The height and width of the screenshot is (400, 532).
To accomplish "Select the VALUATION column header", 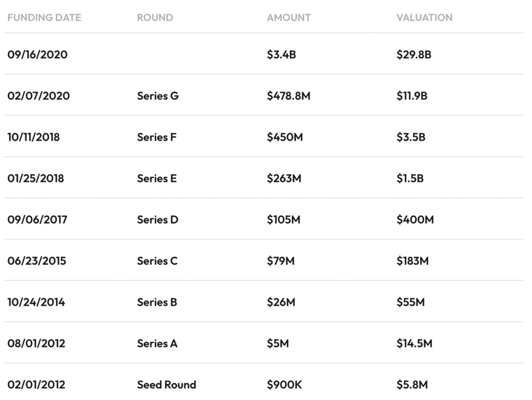I will click(424, 18).
